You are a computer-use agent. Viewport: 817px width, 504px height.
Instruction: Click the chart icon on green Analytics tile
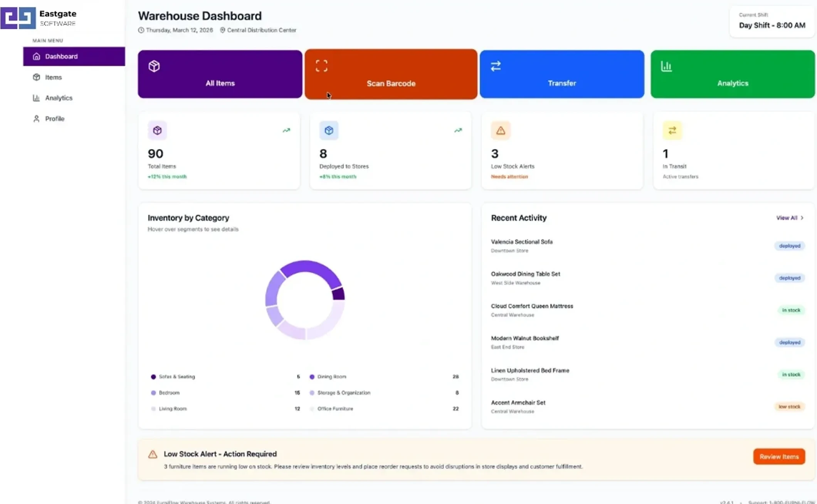click(666, 66)
